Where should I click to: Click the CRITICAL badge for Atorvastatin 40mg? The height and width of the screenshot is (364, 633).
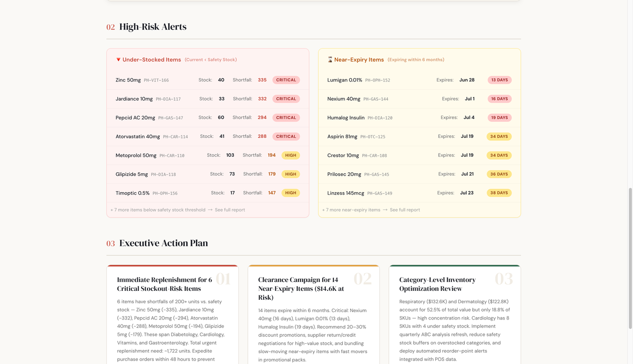click(286, 136)
